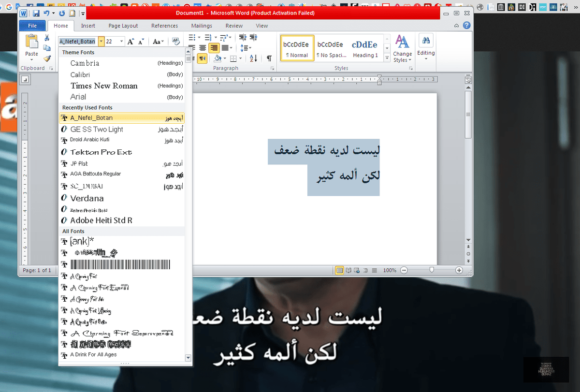This screenshot has width=580, height=392.
Task: Click the Format Painter brush icon
Action: coord(47,58)
